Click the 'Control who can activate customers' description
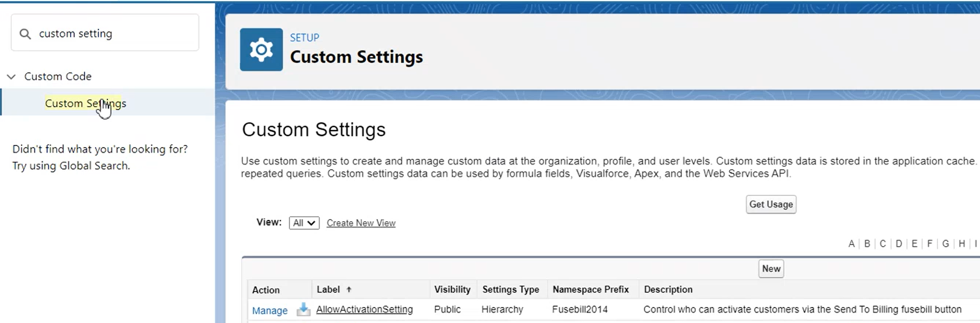This screenshot has height=323, width=980. [x=802, y=309]
